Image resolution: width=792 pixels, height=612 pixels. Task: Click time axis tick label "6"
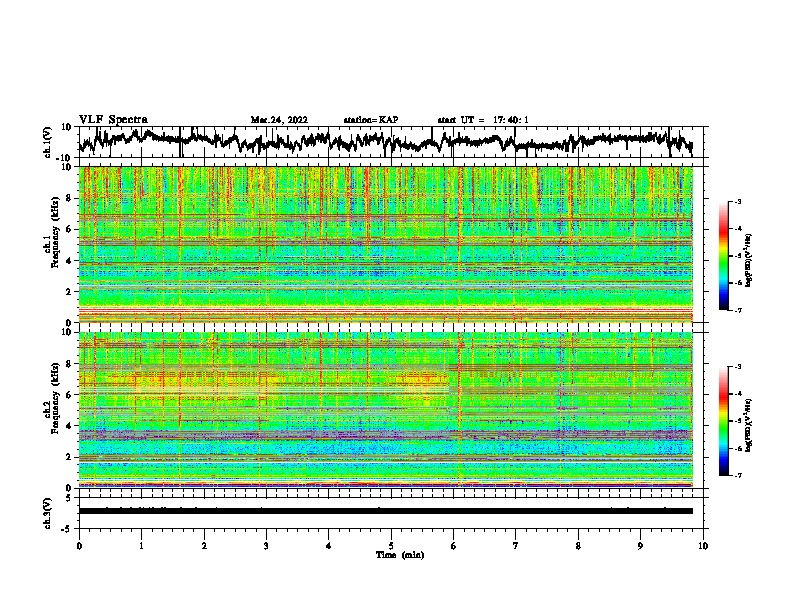click(x=453, y=546)
